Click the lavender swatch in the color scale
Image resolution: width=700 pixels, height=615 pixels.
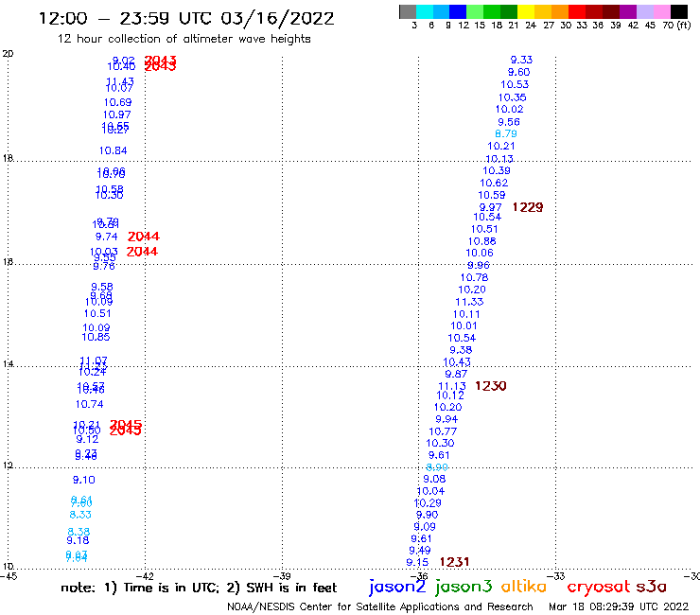point(644,12)
